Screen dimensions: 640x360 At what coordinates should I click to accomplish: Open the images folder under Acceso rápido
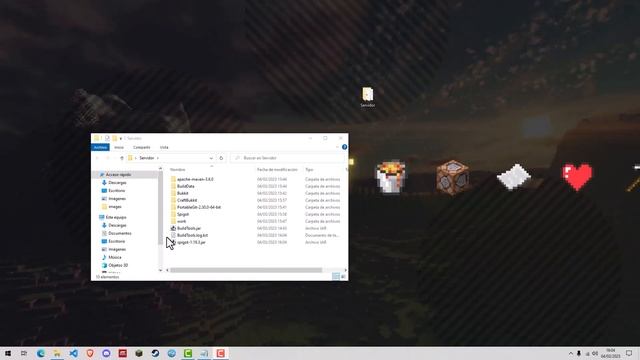pos(115,207)
